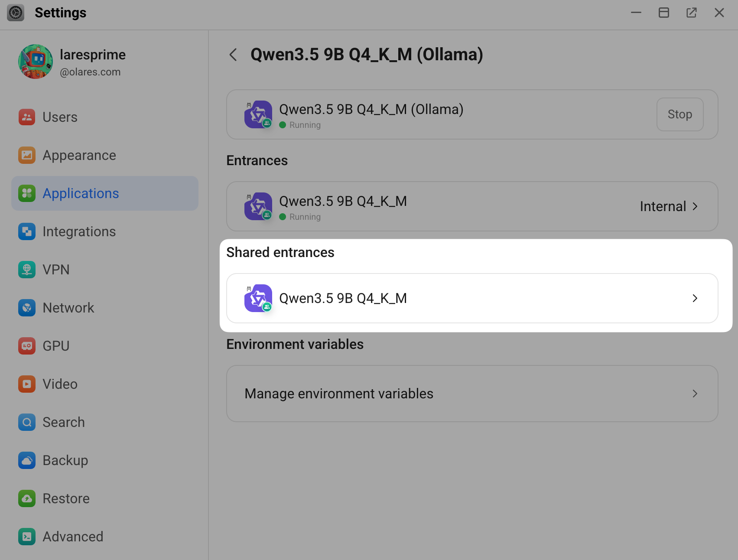The height and width of the screenshot is (560, 738).
Task: Go back using the back arrow
Action: (x=233, y=55)
